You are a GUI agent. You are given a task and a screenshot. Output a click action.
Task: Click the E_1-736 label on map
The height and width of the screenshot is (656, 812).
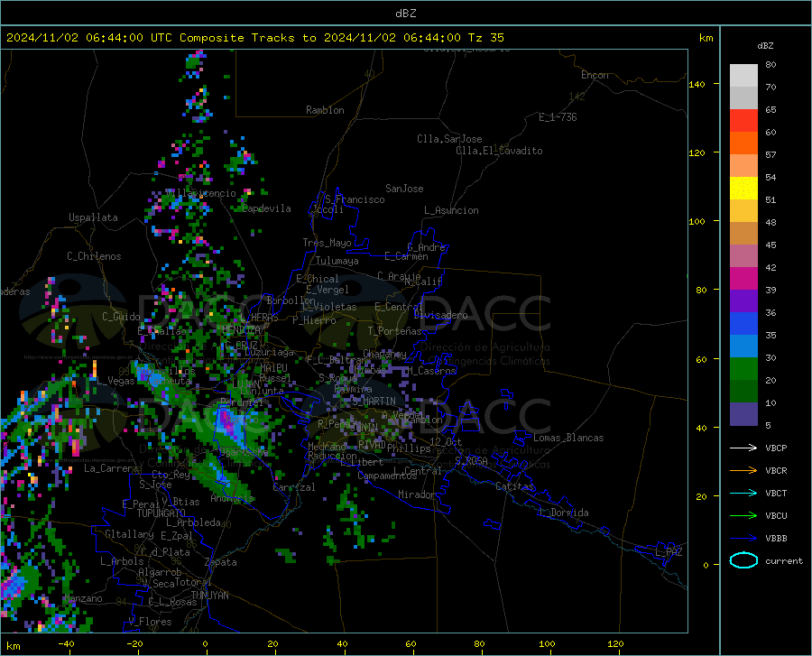point(558,117)
